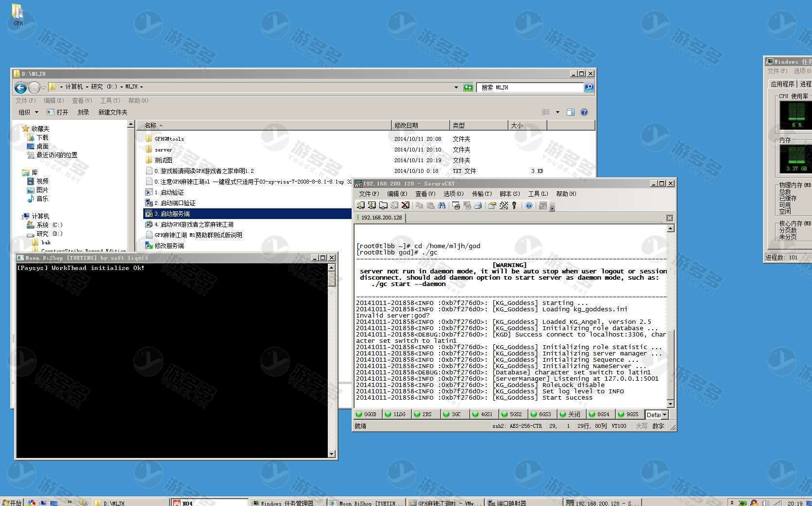
Task: Toggle the Explorer preview pane icon
Action: click(571, 112)
